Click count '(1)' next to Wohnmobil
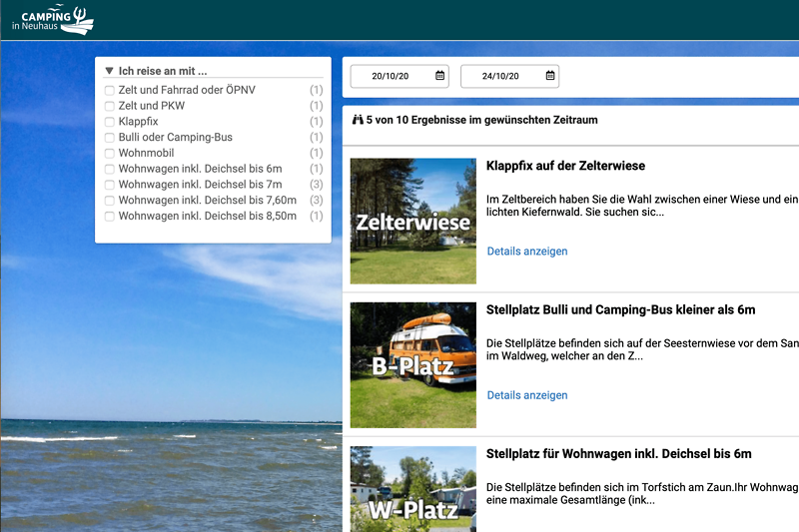The image size is (799, 532). pos(317,153)
